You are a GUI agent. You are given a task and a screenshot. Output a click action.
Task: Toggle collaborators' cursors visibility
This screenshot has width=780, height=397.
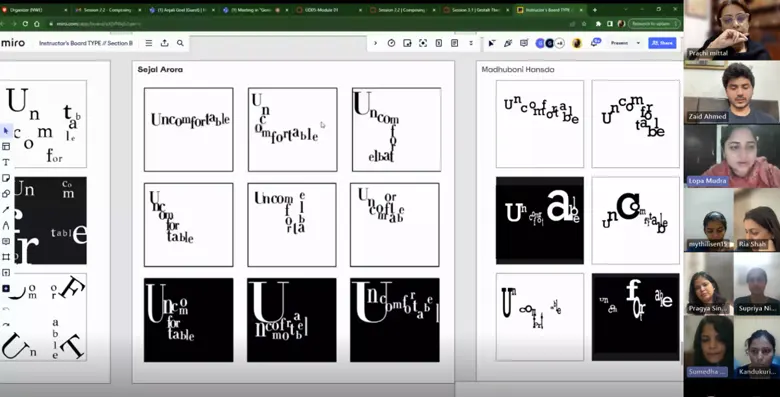(x=491, y=43)
